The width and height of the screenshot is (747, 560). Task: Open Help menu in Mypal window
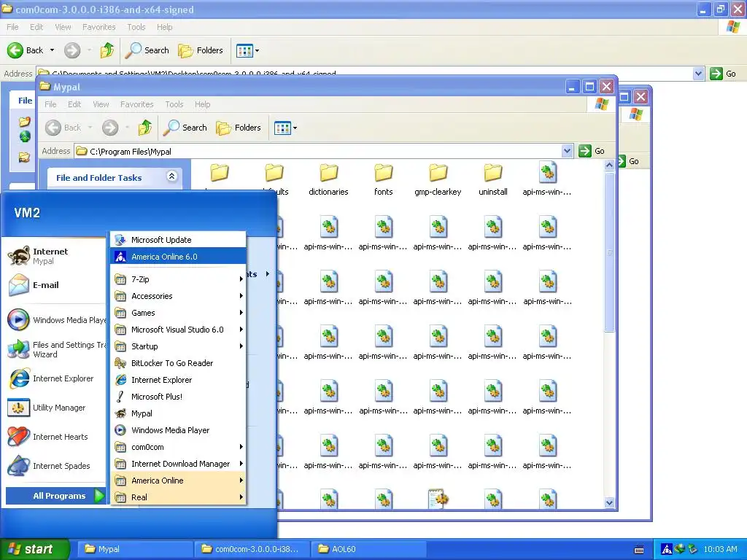coord(202,104)
